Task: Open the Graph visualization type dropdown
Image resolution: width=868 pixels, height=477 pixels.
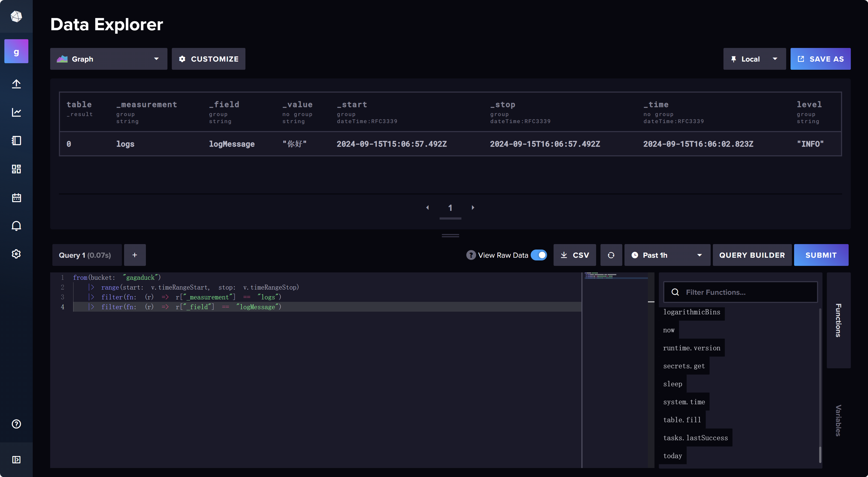Action: [x=109, y=59]
